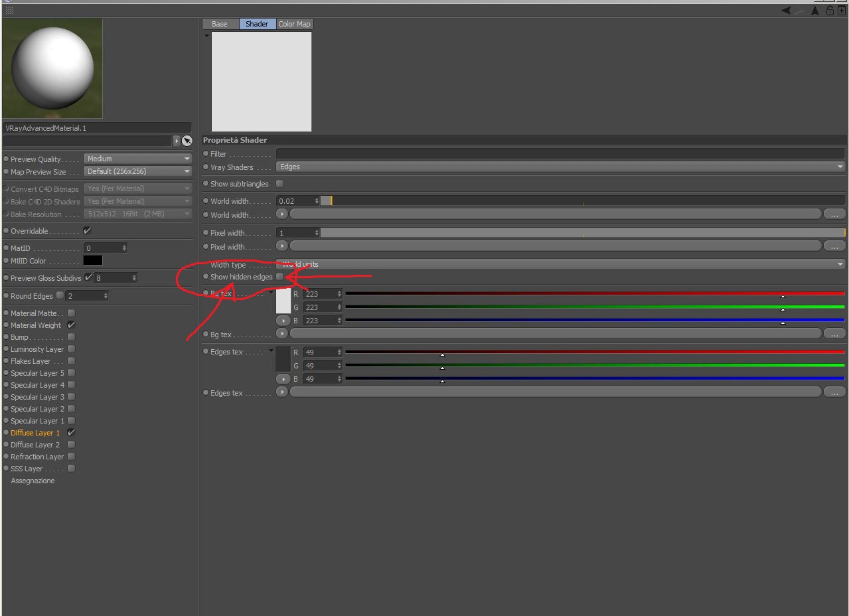Enable the Bump layer checkbox

click(71, 337)
